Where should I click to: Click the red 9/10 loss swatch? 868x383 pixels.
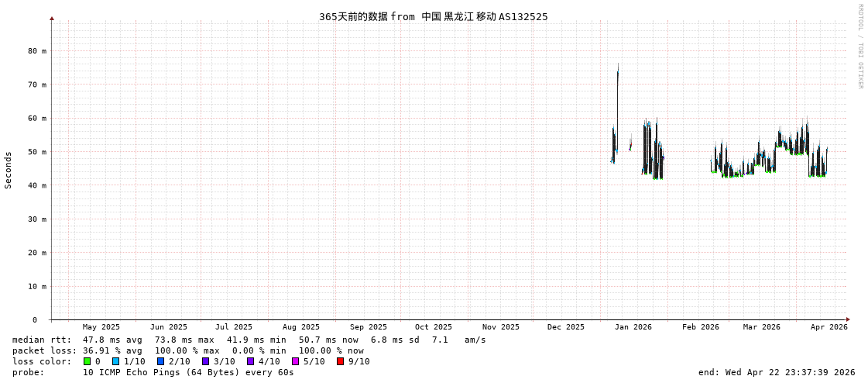point(340,361)
